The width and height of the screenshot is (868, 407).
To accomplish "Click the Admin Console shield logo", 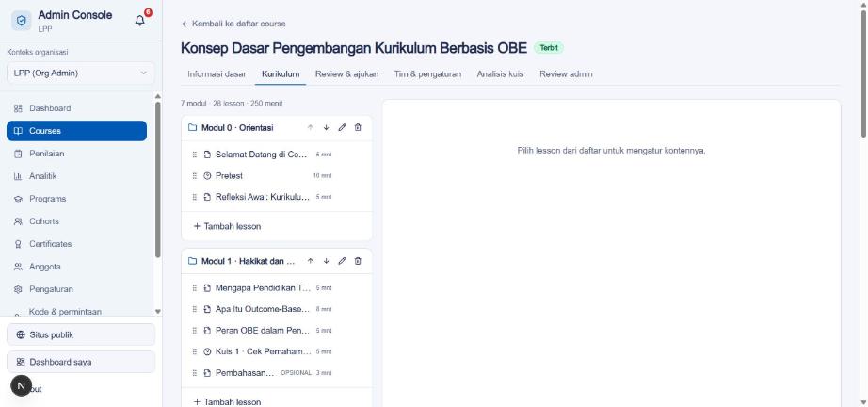I will [22, 21].
